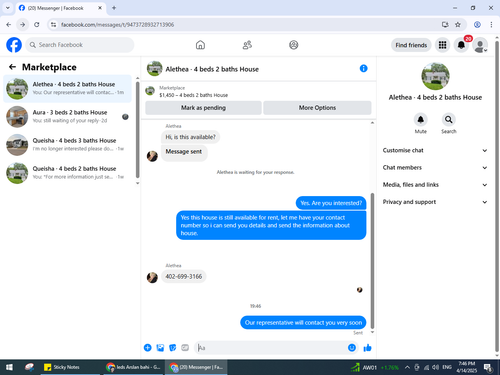Open the account profile avatar menu
This screenshot has width=500, height=375.
(x=480, y=45)
